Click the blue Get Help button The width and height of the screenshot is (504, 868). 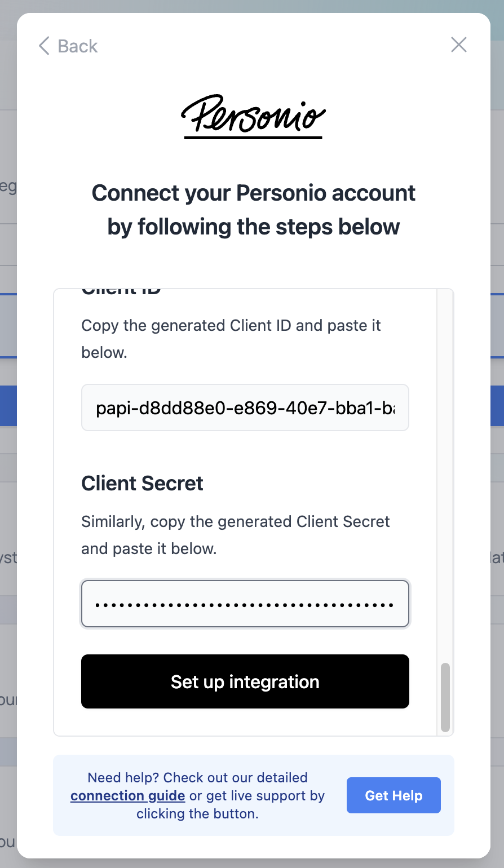(x=394, y=795)
